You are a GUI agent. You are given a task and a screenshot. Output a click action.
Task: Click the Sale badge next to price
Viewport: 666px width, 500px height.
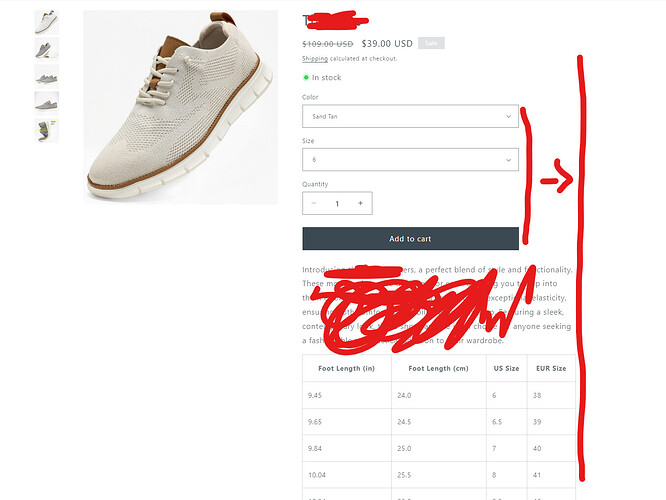pos(431,43)
